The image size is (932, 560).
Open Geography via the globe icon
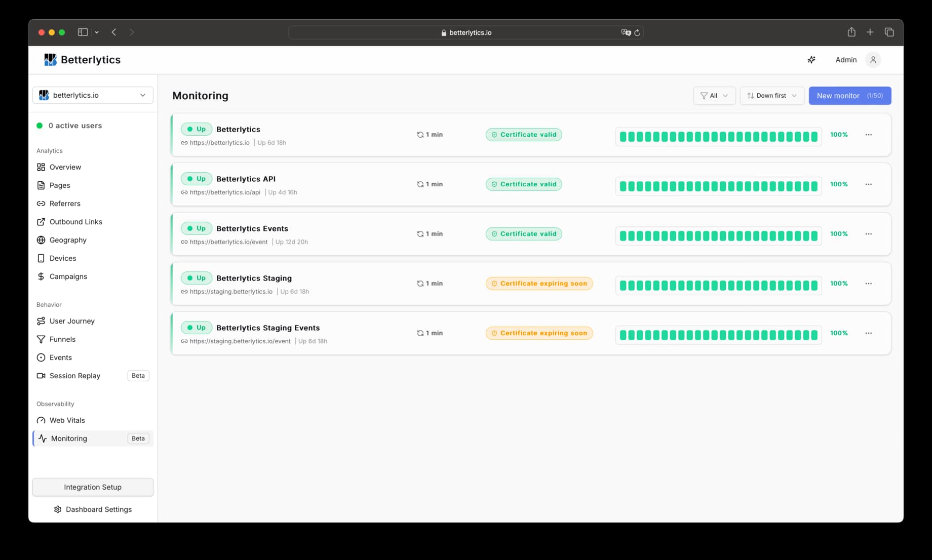click(x=41, y=239)
